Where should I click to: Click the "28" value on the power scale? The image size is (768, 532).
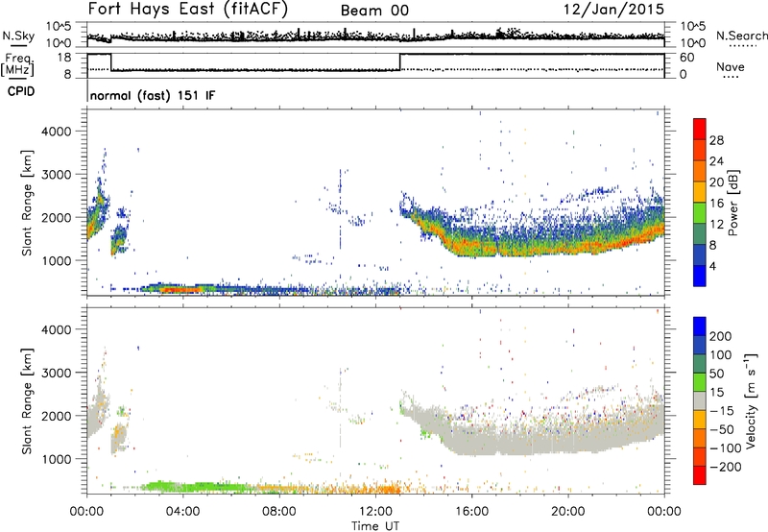tap(716, 140)
